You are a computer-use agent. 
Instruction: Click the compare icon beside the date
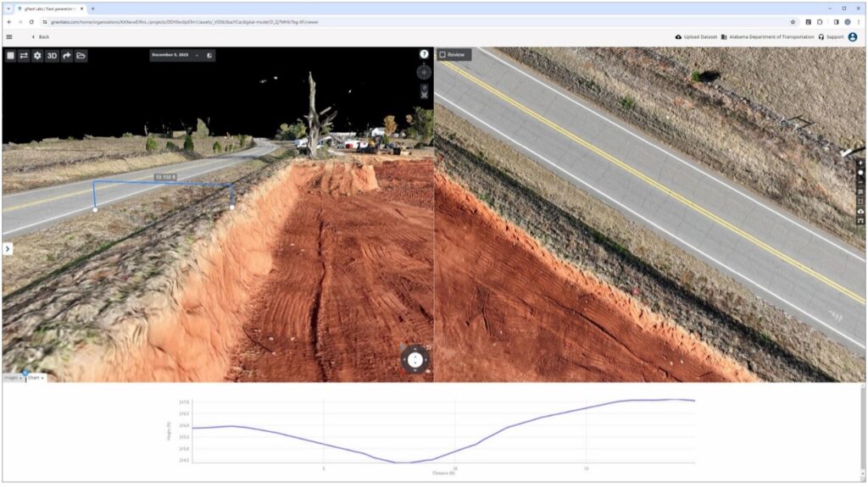click(x=209, y=55)
